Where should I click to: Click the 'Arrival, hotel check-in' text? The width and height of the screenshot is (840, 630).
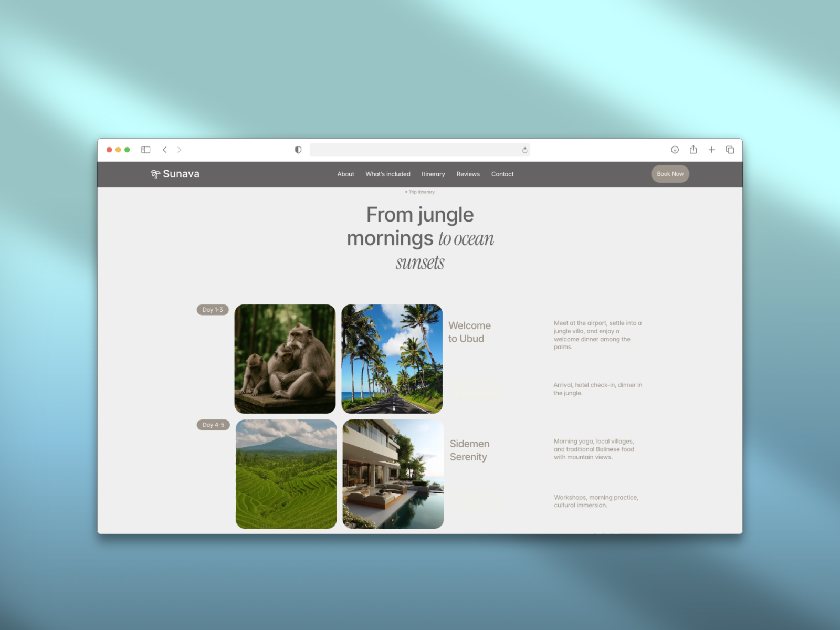(x=597, y=389)
